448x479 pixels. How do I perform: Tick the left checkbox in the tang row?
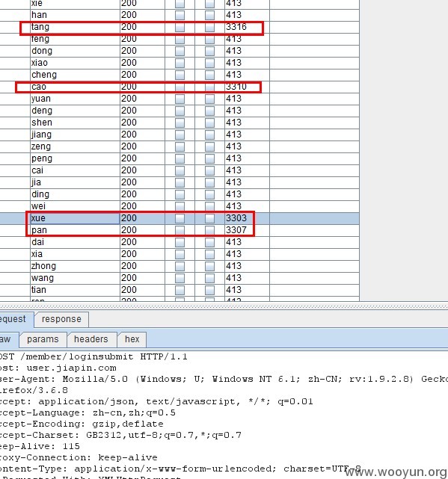179,27
